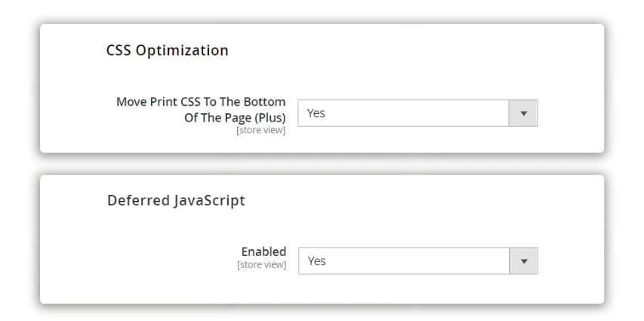Viewport: 644px width, 321px height.
Task: Collapse the Deferred JavaScript section heading
Action: pos(176,201)
